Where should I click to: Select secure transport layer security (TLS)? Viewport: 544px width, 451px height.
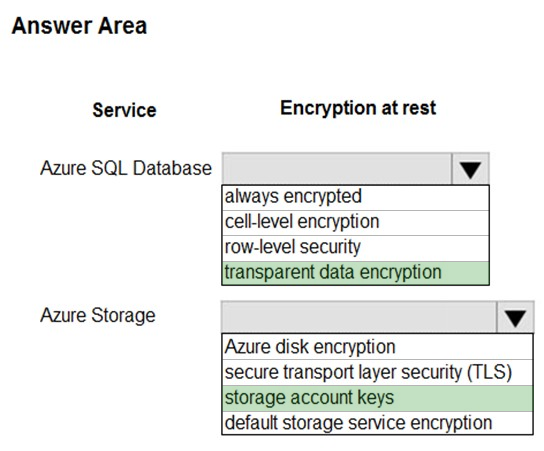click(377, 372)
